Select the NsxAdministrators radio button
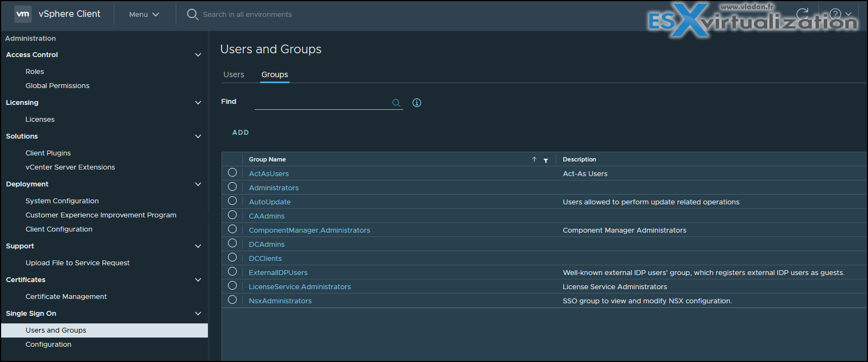This screenshot has width=868, height=362. click(x=232, y=300)
